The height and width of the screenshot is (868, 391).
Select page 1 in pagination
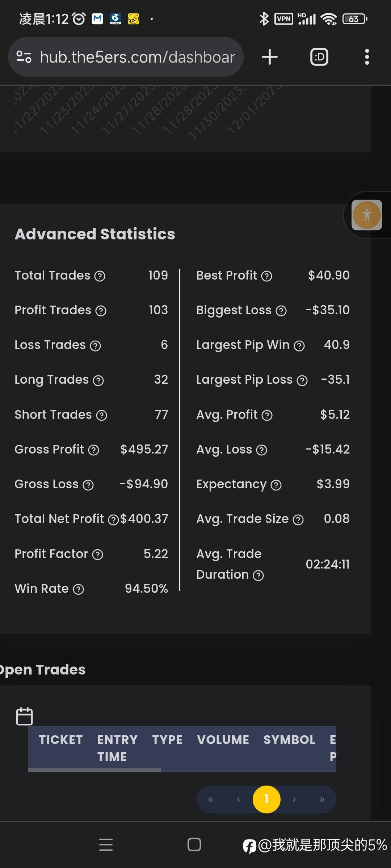pos(266,799)
